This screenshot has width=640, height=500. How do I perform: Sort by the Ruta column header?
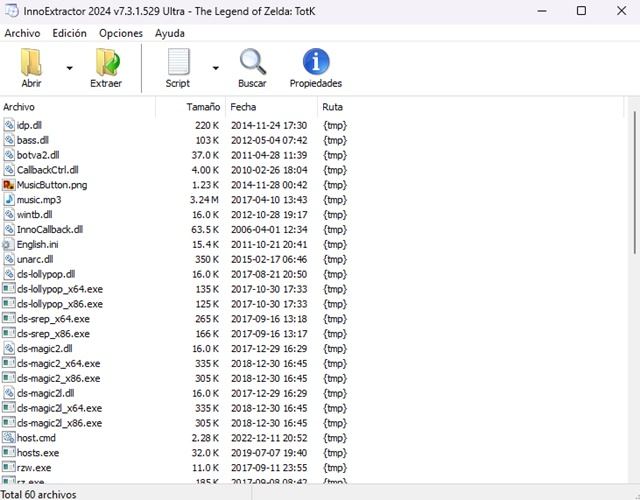point(471,107)
